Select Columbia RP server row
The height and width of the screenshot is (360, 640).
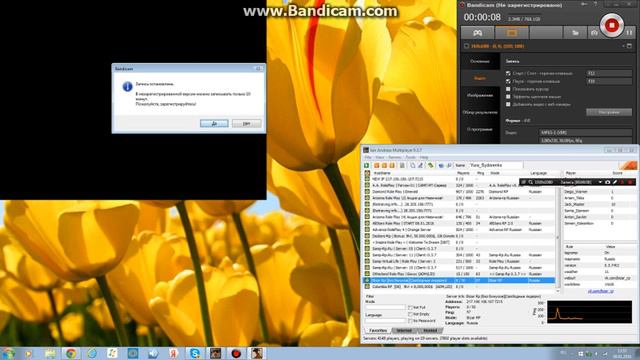[x=460, y=287]
